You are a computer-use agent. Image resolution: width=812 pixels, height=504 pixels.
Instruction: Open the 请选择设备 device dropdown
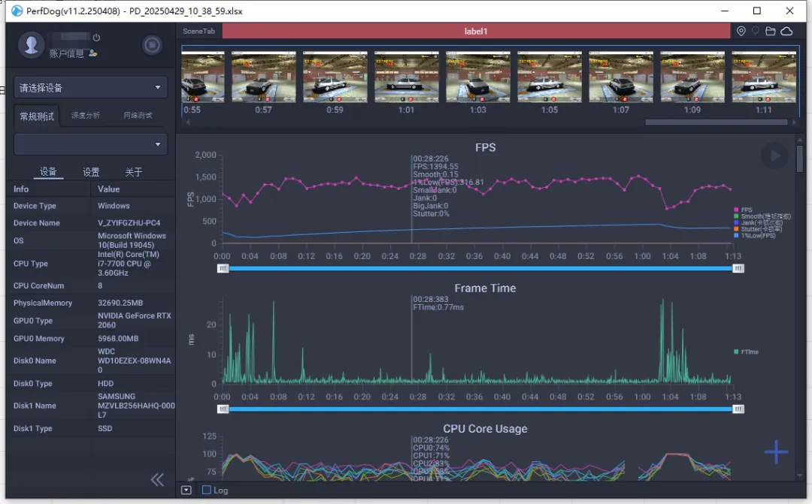pos(91,87)
